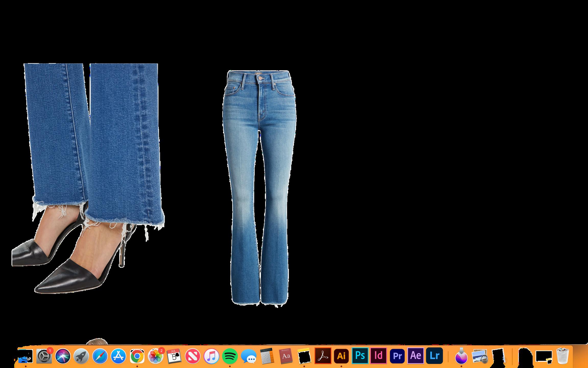This screenshot has height=368, width=588.
Task: Open Safari browser in the dock
Action: pyautogui.click(x=100, y=356)
